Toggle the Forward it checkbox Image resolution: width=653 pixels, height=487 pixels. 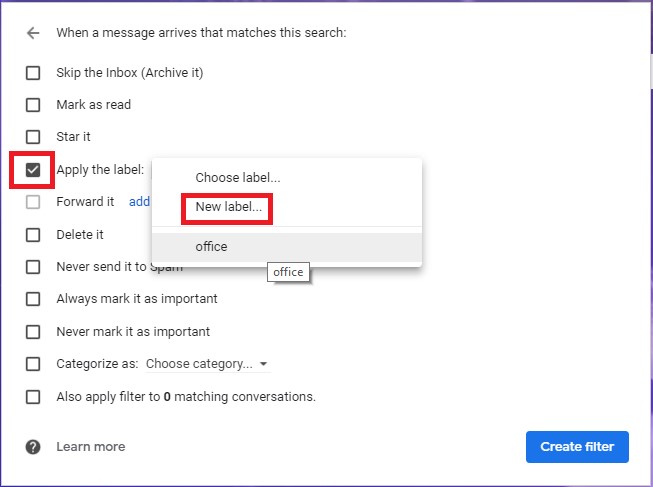(33, 202)
